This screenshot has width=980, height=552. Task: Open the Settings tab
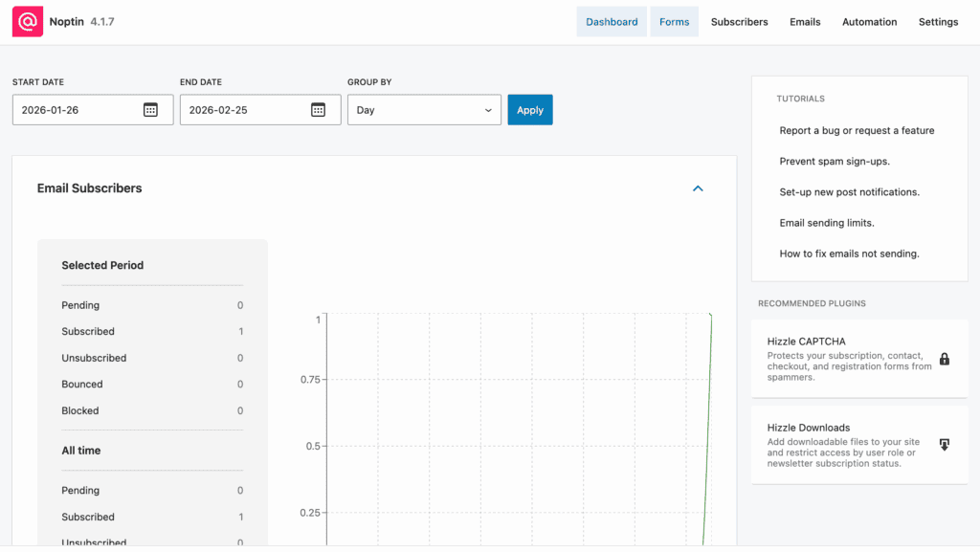[x=938, y=22]
